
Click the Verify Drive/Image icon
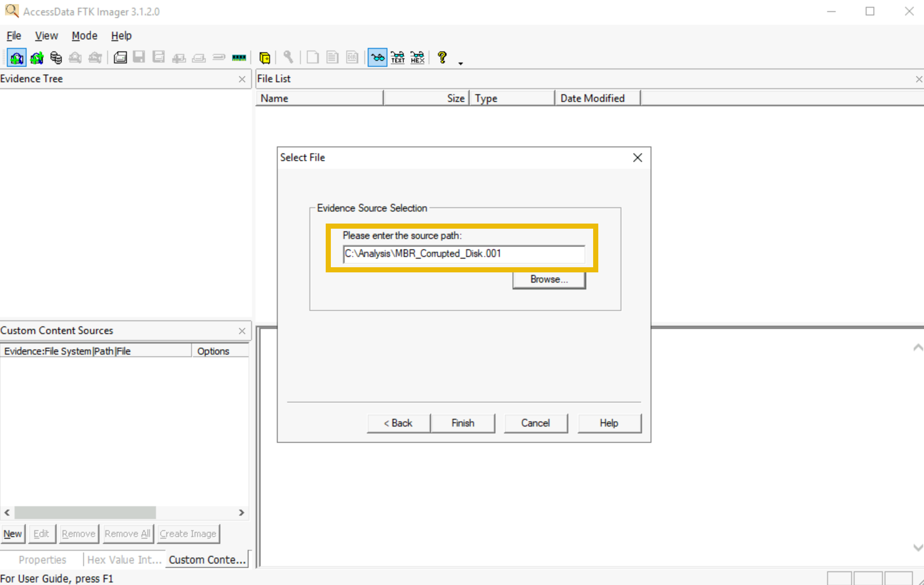pyautogui.click(x=219, y=57)
